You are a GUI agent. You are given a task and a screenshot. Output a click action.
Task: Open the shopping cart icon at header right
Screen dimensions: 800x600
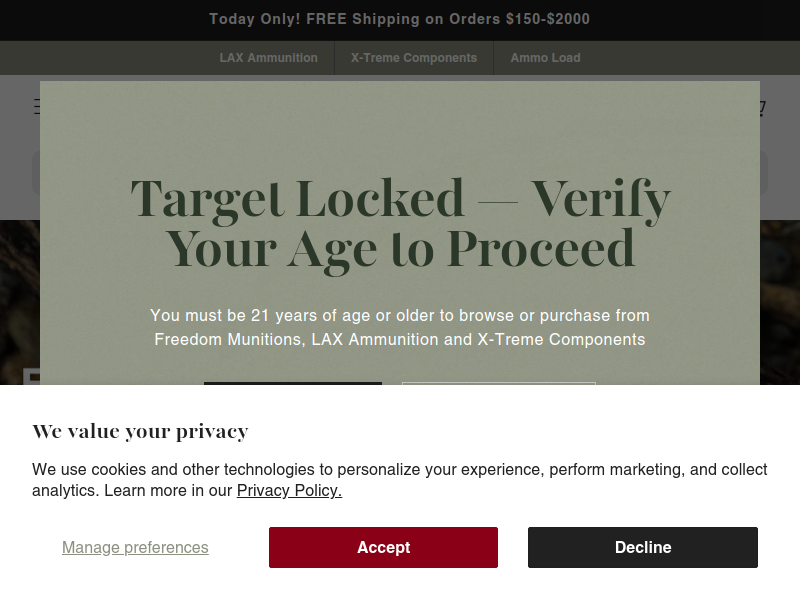pyautogui.click(x=763, y=108)
